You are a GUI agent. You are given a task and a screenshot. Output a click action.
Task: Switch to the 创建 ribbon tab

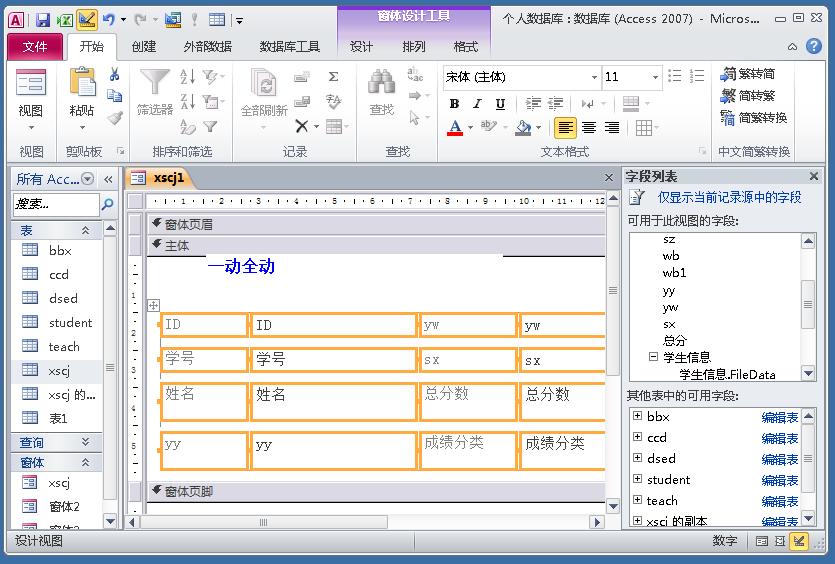(x=144, y=46)
